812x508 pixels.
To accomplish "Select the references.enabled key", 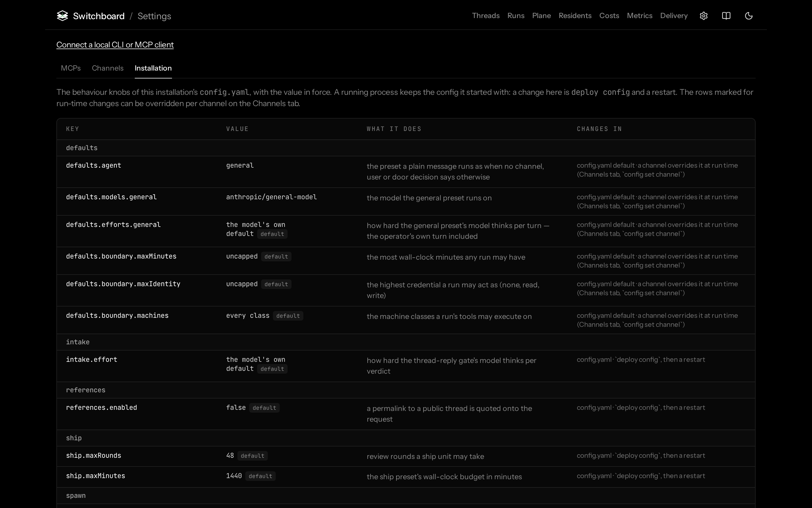I will tap(101, 408).
